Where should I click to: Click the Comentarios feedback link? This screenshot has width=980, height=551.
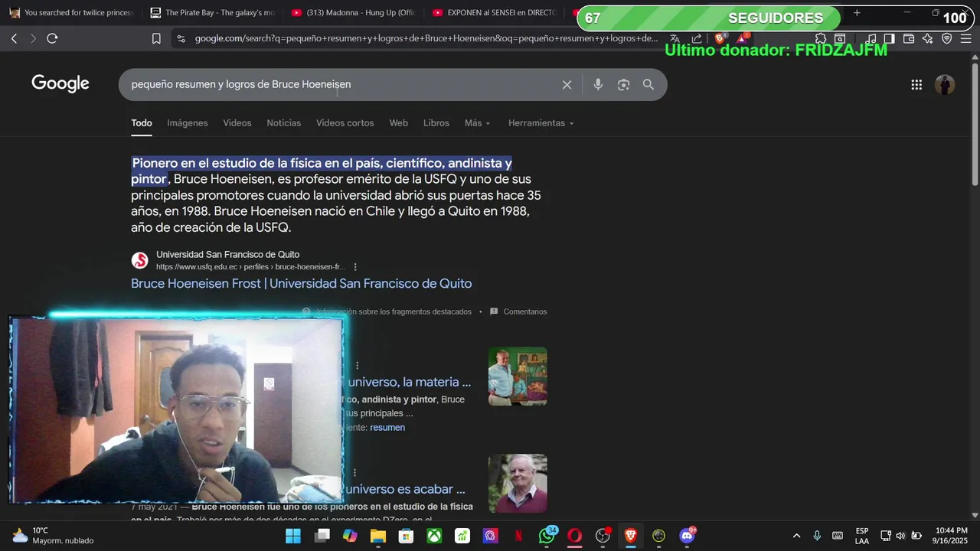point(518,311)
